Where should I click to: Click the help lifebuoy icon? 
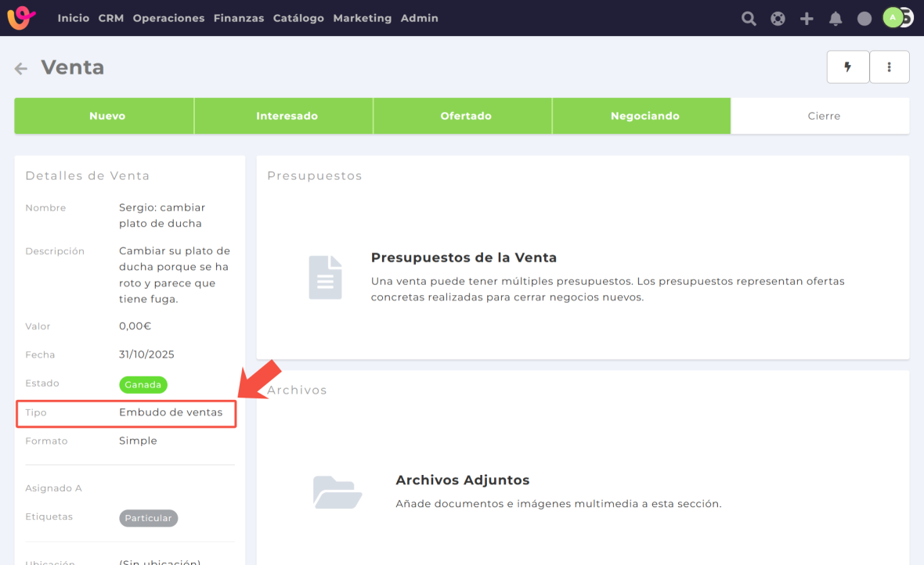(x=778, y=19)
